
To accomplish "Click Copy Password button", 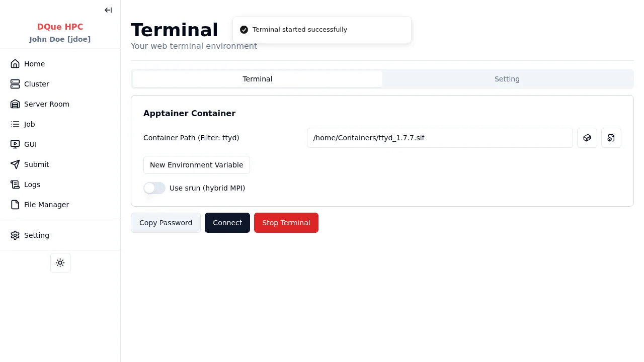I will (166, 223).
